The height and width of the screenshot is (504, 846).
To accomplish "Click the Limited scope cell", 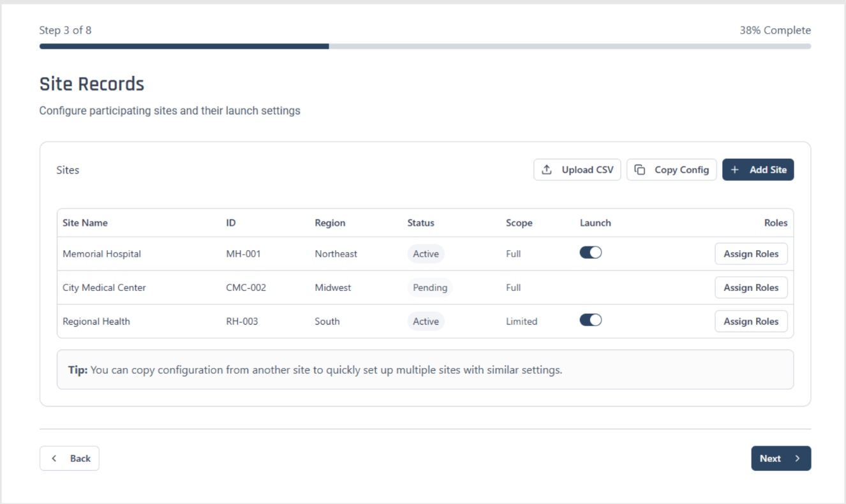I will [x=521, y=322].
